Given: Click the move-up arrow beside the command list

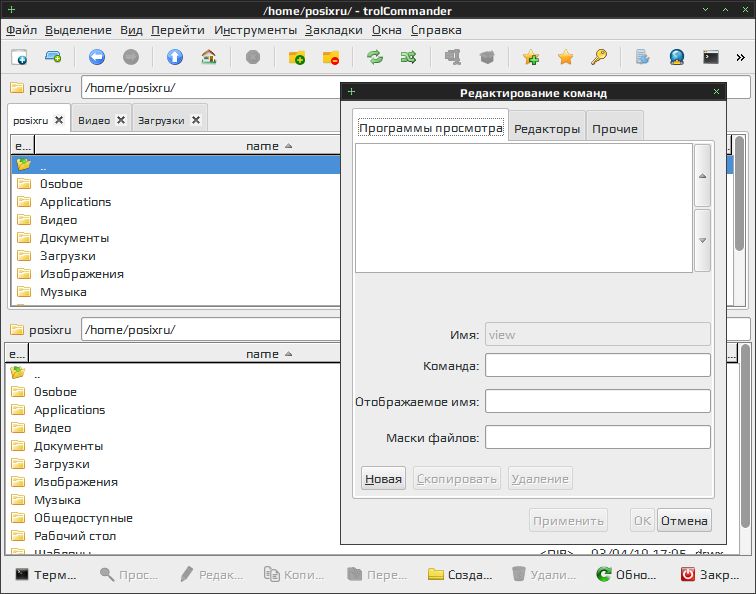Looking at the screenshot, I should click(x=702, y=175).
